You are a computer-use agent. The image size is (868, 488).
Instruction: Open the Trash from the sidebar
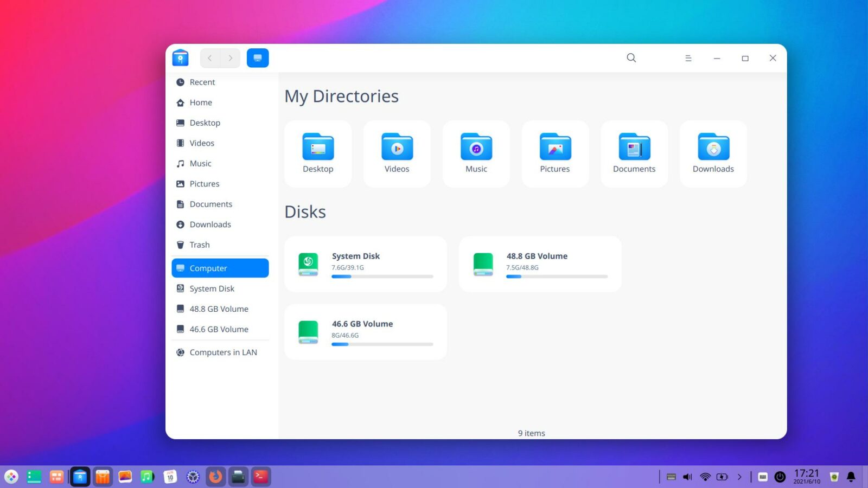199,245
